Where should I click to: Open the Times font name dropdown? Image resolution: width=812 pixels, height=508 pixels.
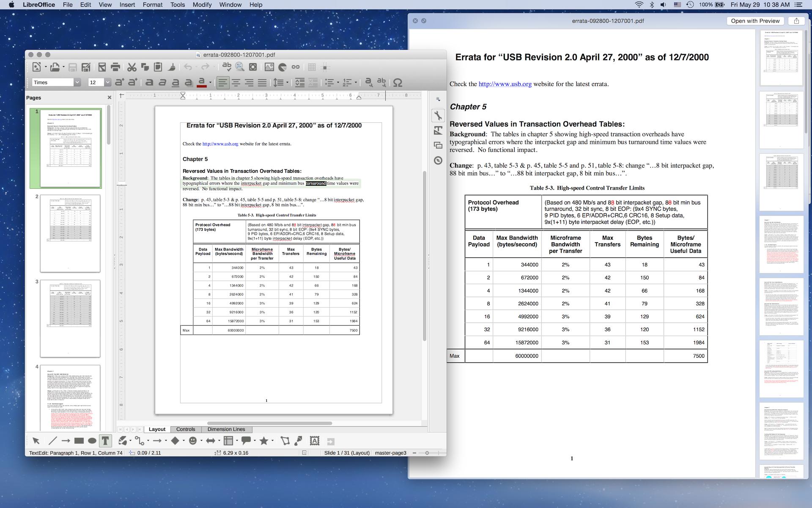[x=77, y=83]
